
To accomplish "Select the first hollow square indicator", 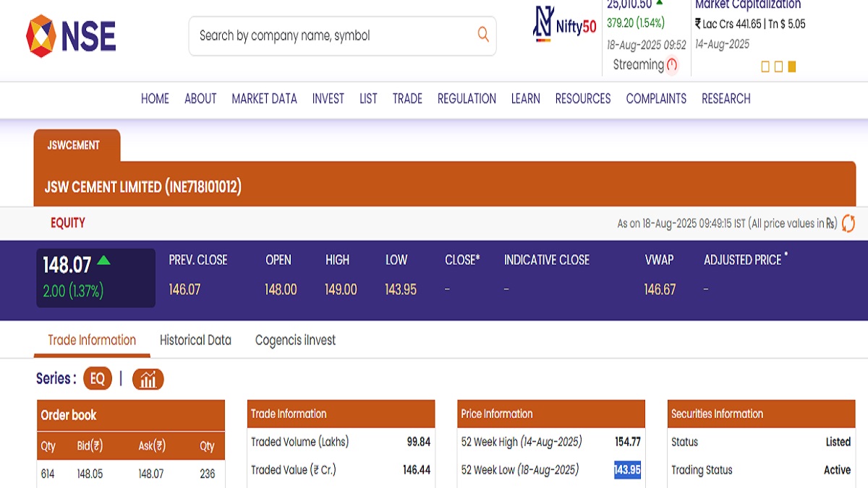I will pyautogui.click(x=765, y=67).
